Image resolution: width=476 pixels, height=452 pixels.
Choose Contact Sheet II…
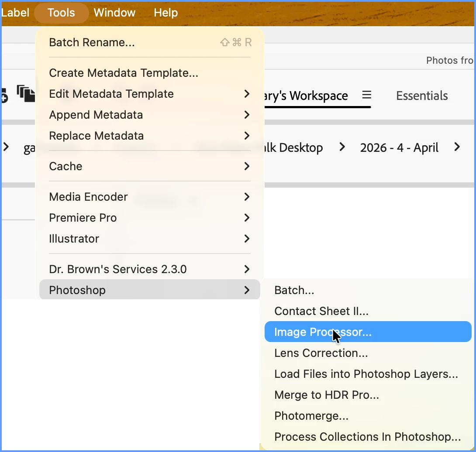[368, 311]
